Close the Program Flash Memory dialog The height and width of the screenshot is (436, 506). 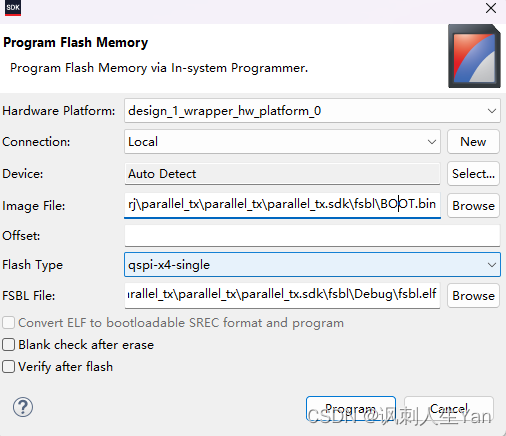coord(491,8)
